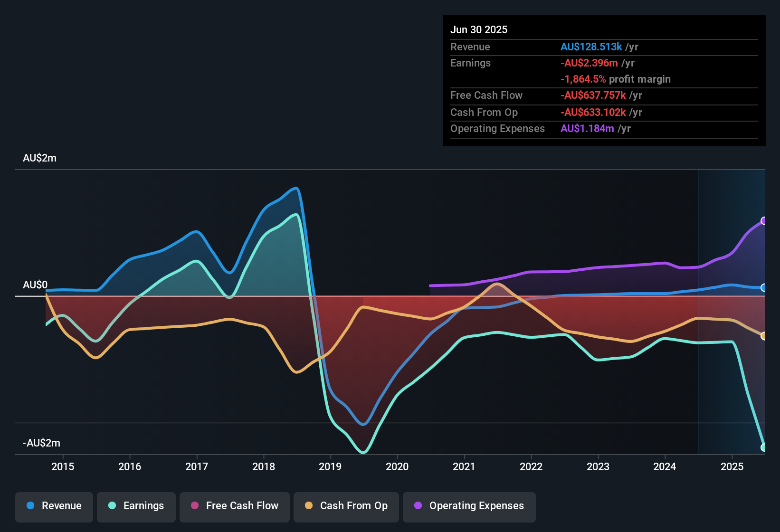This screenshot has height=532, width=780.
Task: Select the 2025 year label
Action: point(732,466)
